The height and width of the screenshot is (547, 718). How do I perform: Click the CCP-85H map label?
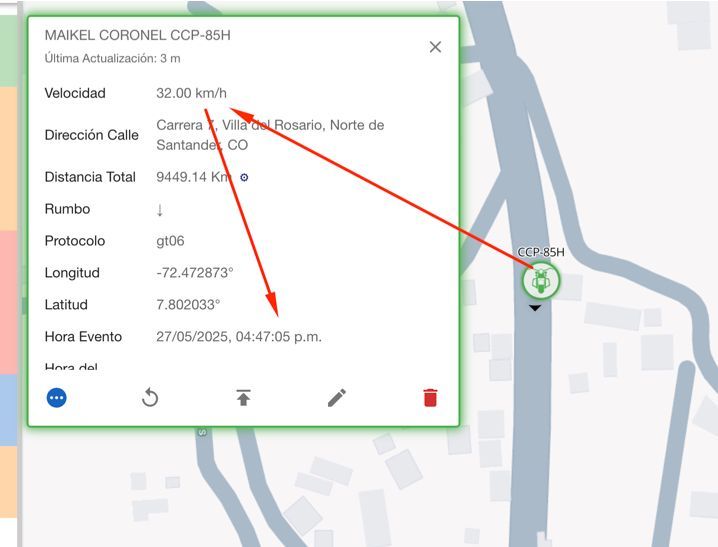pos(541,252)
